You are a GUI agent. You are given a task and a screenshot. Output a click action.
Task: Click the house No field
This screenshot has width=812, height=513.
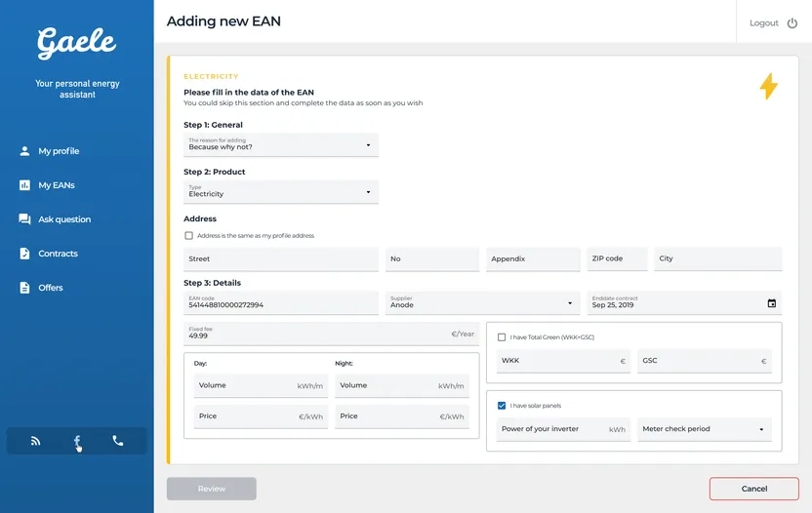point(432,258)
